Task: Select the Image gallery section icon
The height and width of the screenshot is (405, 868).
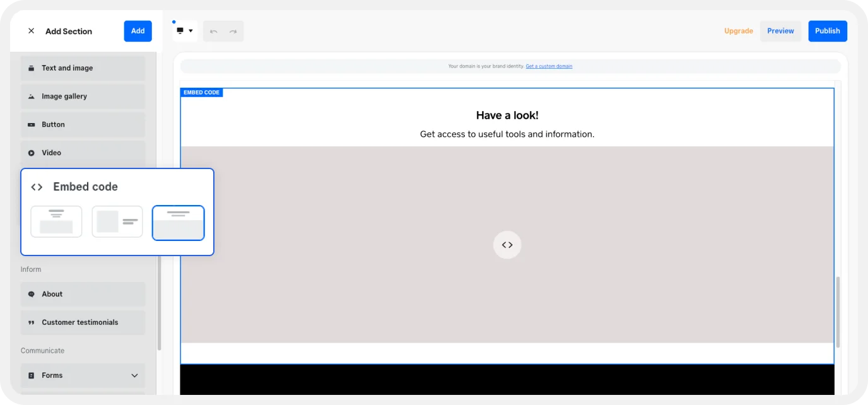Action: click(30, 96)
